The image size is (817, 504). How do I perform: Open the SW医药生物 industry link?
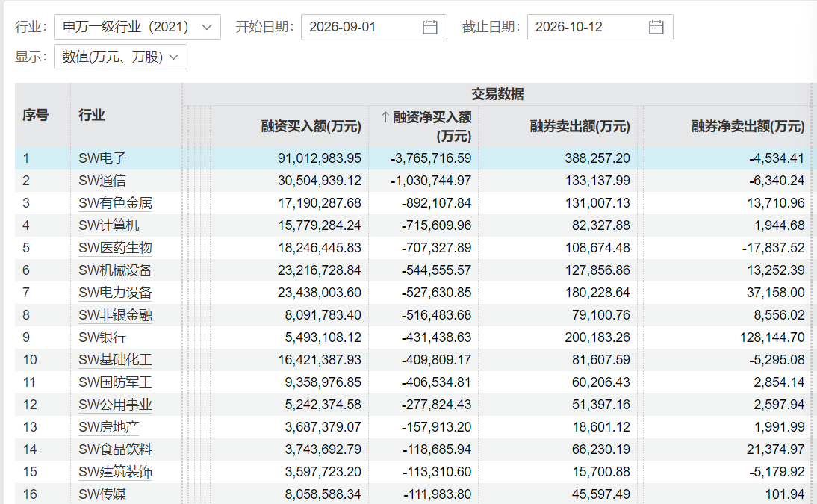point(115,248)
